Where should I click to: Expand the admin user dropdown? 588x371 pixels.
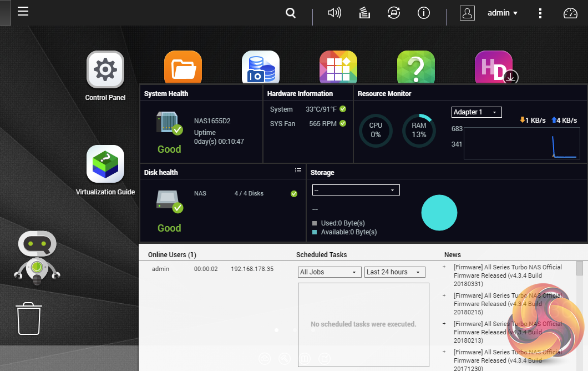[502, 13]
